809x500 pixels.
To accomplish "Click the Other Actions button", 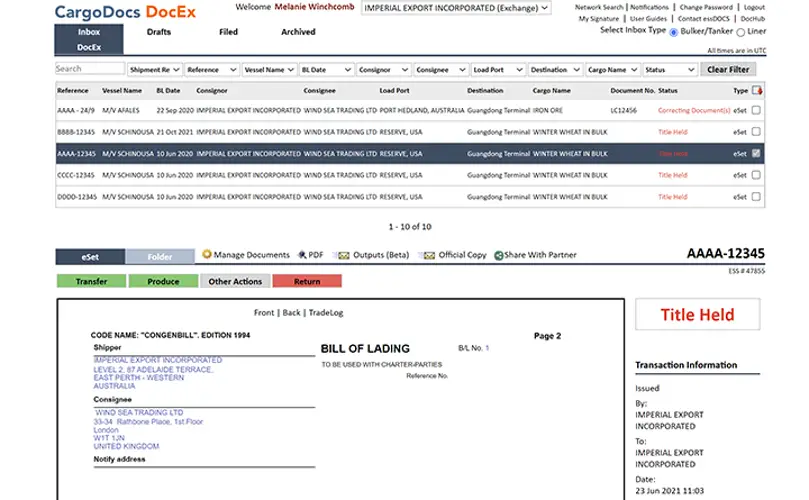I will click(x=235, y=281).
